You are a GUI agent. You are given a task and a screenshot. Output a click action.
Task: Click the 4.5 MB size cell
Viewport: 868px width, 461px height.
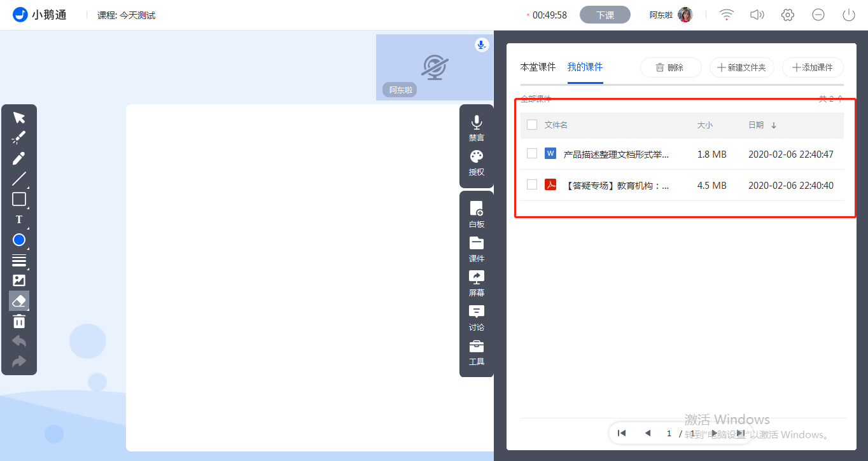712,186
